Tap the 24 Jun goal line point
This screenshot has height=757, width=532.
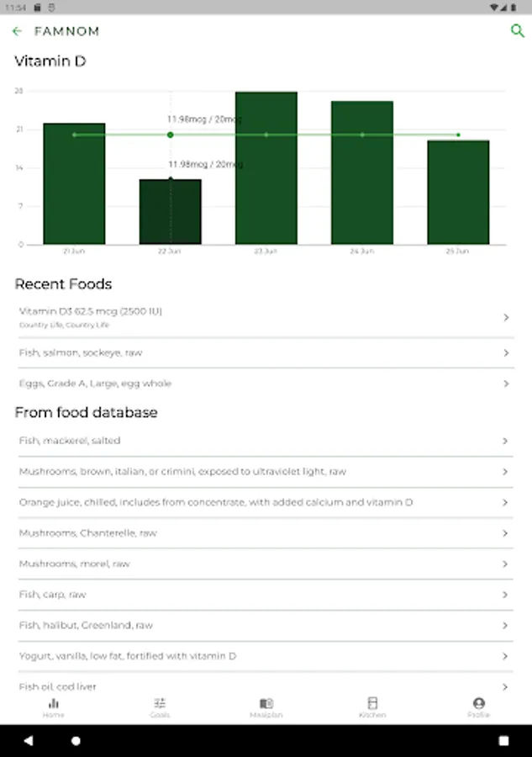click(x=362, y=135)
